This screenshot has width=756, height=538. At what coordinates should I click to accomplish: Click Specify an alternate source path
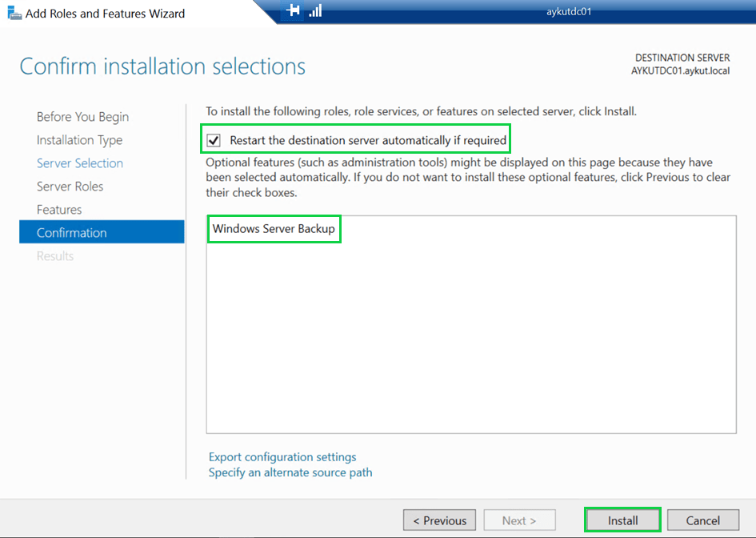click(x=290, y=472)
